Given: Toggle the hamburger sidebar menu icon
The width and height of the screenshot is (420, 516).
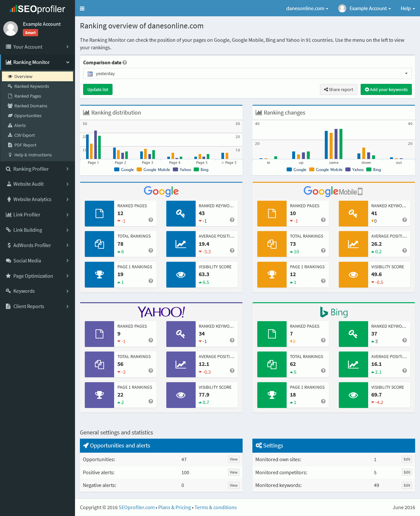Looking at the screenshot, I should [82, 8].
